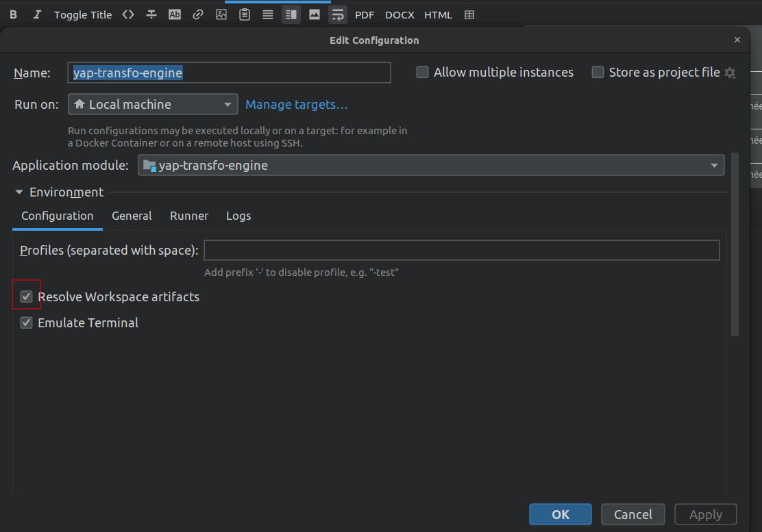762x532 pixels.
Task: Open the gear settings next to Store as project file
Action: pos(730,73)
